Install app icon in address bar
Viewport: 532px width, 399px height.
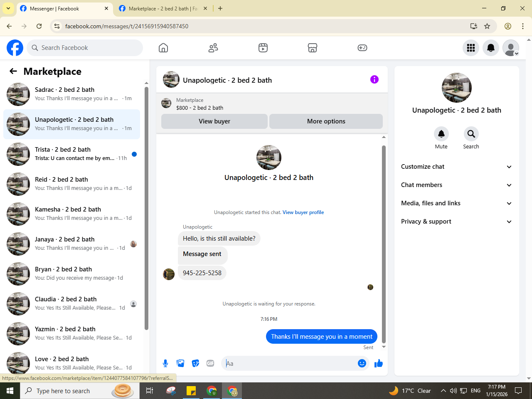click(x=474, y=26)
